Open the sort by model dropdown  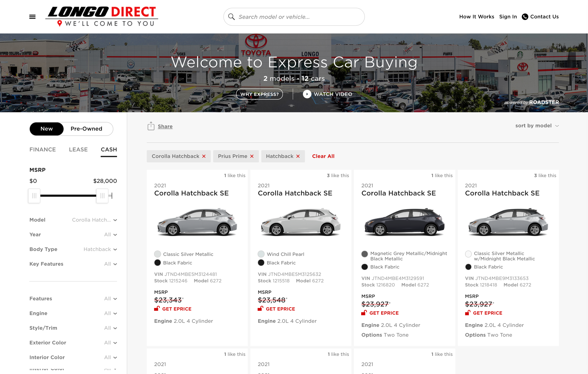(537, 126)
